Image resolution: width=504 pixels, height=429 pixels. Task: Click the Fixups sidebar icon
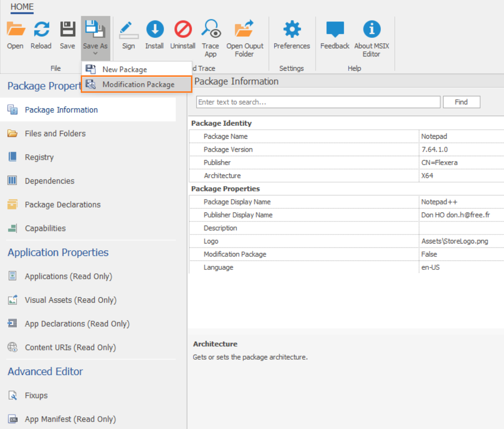12,395
